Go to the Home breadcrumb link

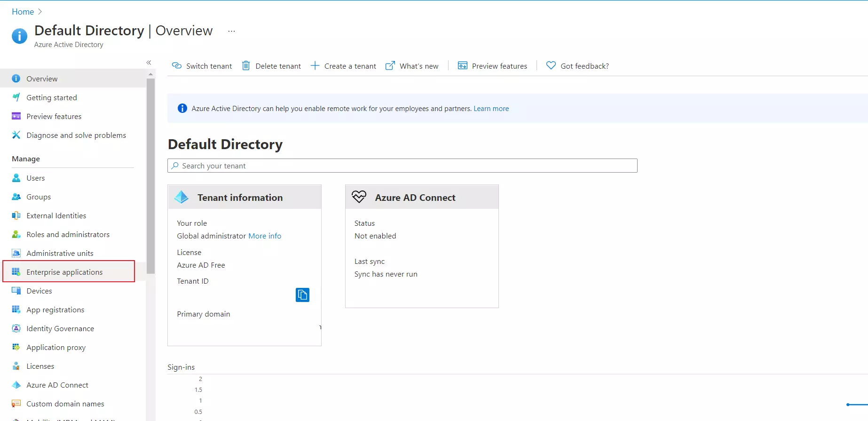pyautogui.click(x=23, y=12)
